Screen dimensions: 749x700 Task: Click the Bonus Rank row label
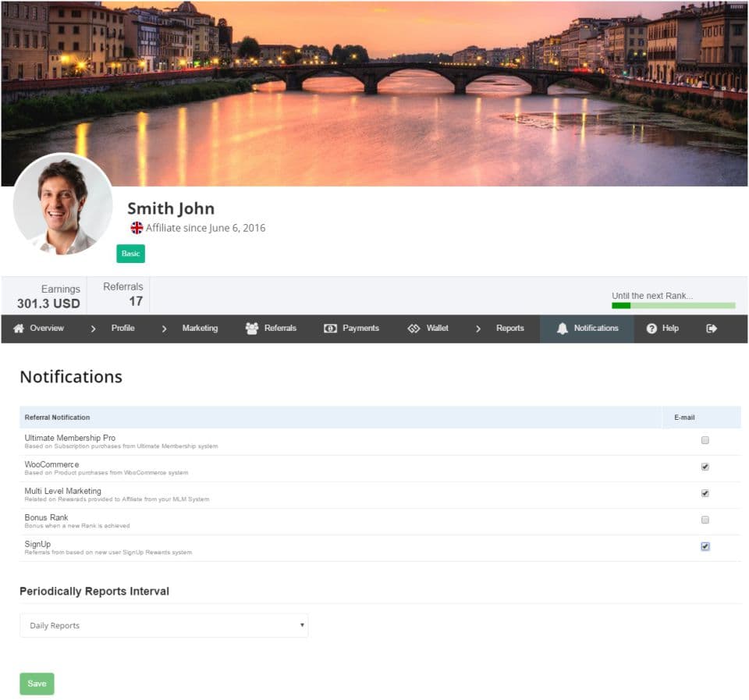point(46,517)
